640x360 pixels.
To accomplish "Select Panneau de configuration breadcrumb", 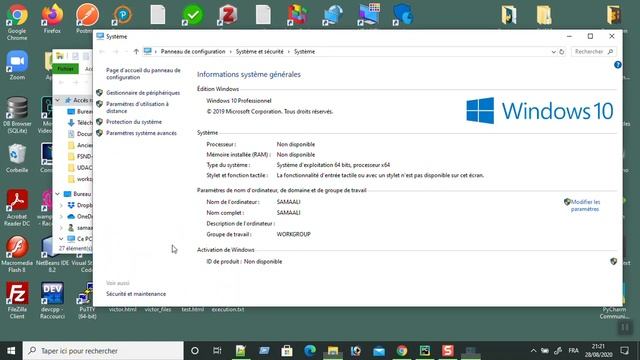I will click(x=193, y=52).
